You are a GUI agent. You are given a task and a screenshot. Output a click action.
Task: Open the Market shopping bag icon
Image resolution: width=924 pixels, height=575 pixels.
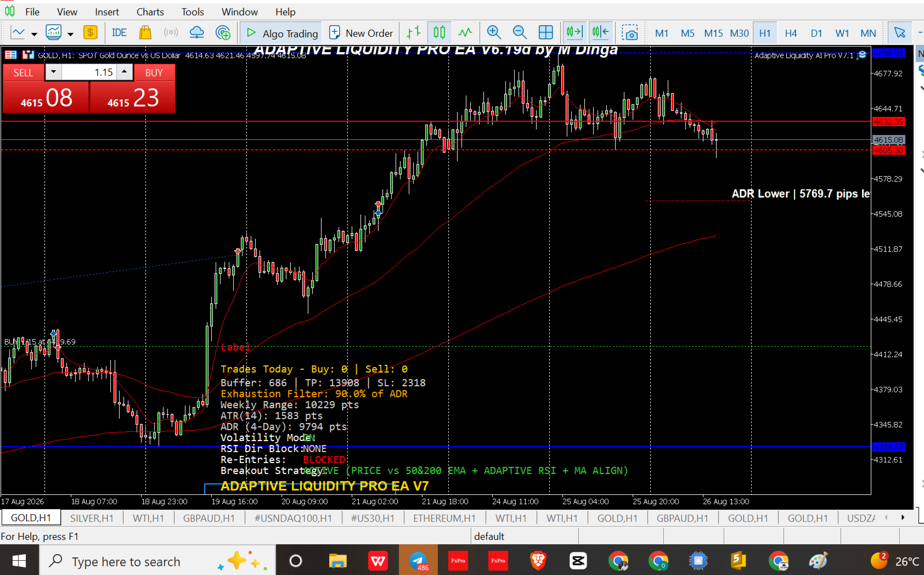145,33
